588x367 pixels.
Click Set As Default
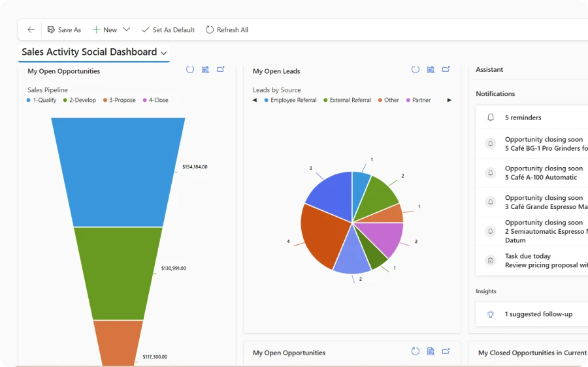coord(168,29)
